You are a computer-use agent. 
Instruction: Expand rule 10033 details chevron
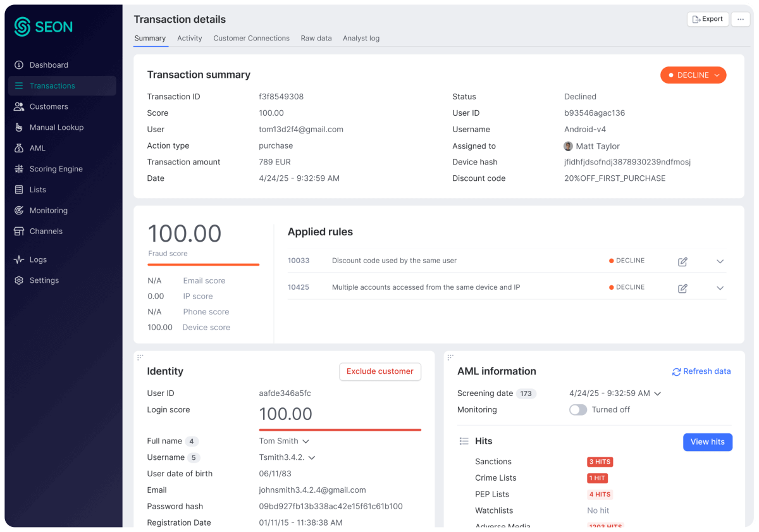tap(720, 262)
